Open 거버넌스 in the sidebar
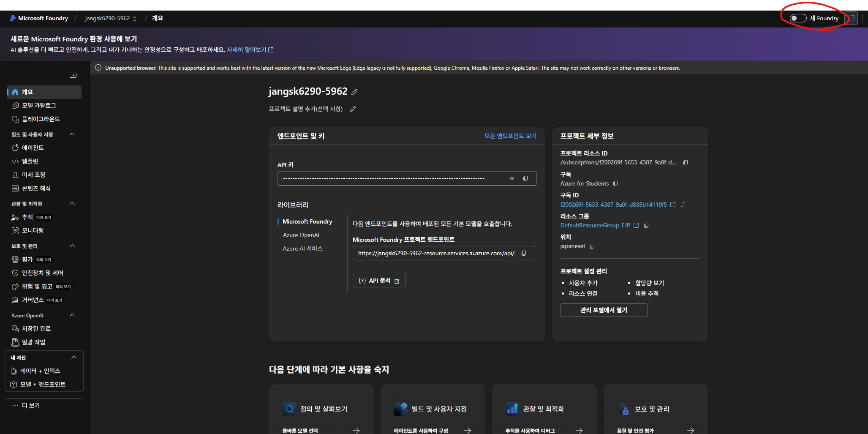The image size is (868, 434). tap(44, 300)
